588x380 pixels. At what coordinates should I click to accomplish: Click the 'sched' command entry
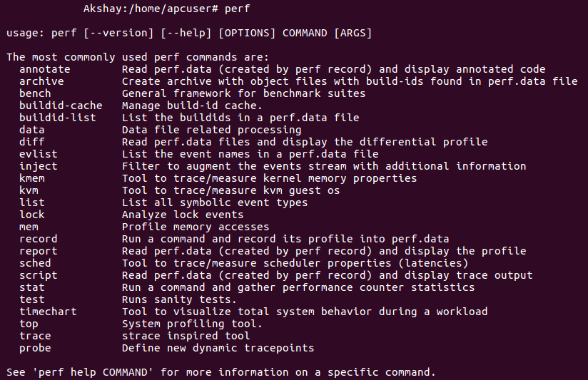point(36,263)
